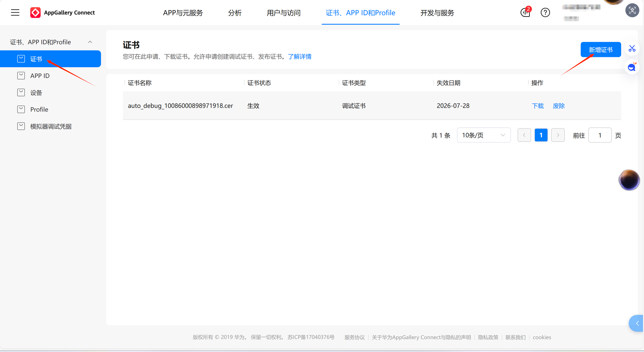644x352 pixels.
Task: Collapse the 证书、APP ID和Profile sidebar section
Action: tap(90, 42)
